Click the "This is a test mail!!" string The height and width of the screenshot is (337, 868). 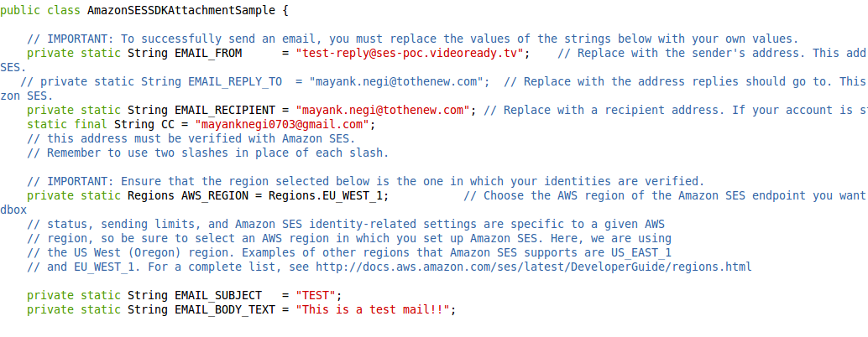(373, 310)
